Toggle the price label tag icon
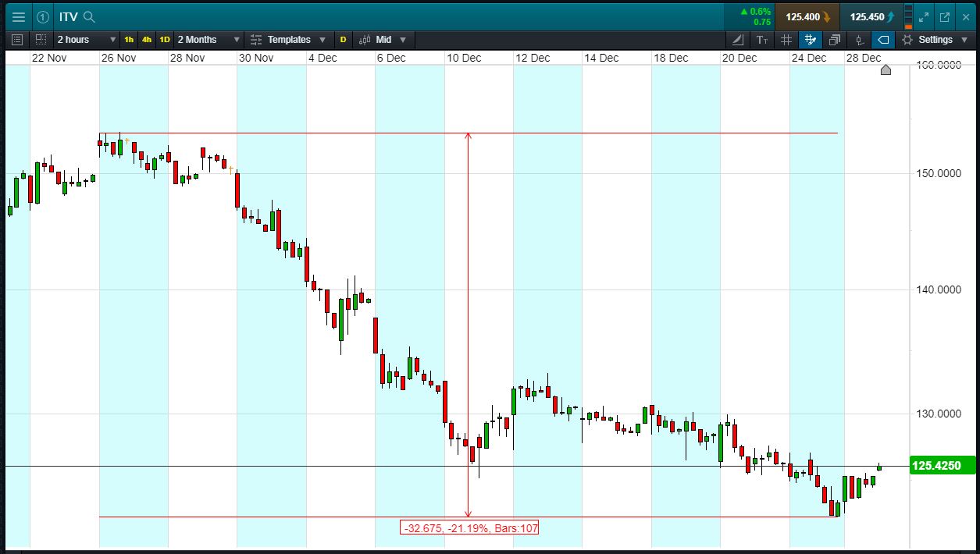The image size is (980, 554). coord(883,39)
